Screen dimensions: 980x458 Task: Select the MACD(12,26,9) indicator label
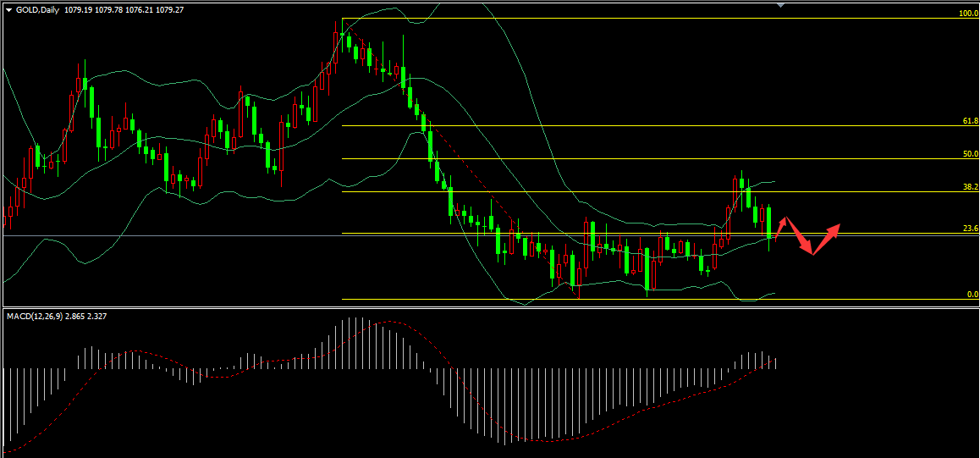point(33,317)
